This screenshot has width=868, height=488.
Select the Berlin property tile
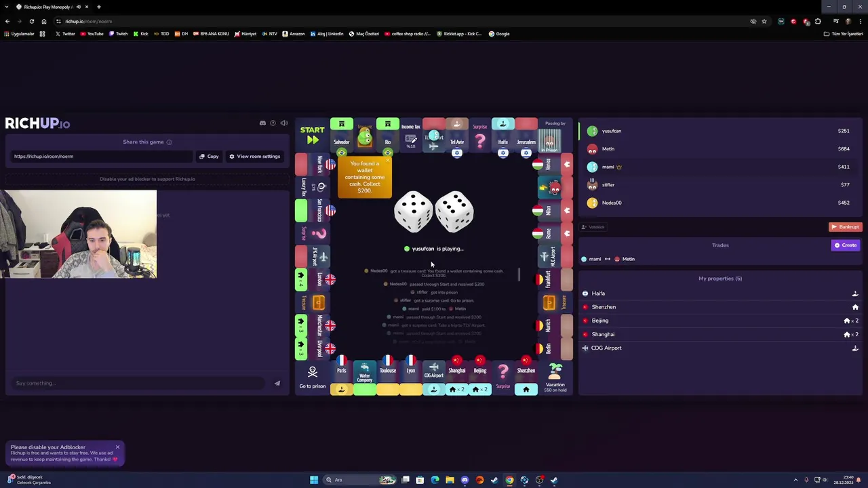coord(555,349)
